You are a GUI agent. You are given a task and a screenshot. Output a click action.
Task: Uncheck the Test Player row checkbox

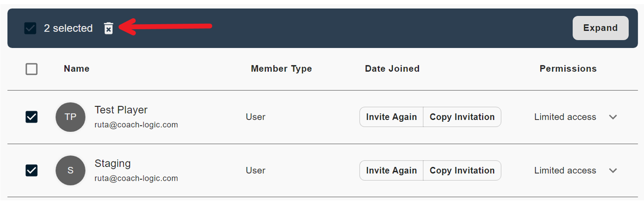pos(31,117)
